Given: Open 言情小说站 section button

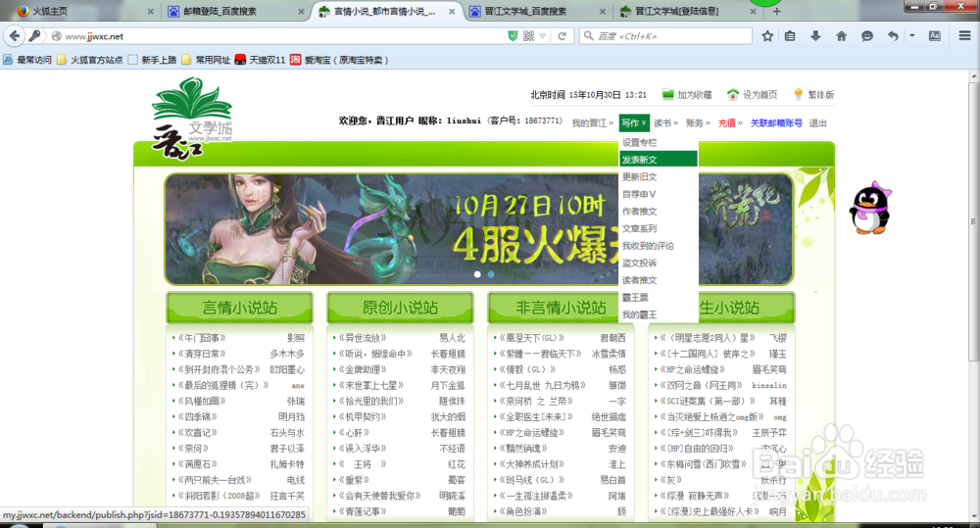Looking at the screenshot, I should click(x=239, y=308).
